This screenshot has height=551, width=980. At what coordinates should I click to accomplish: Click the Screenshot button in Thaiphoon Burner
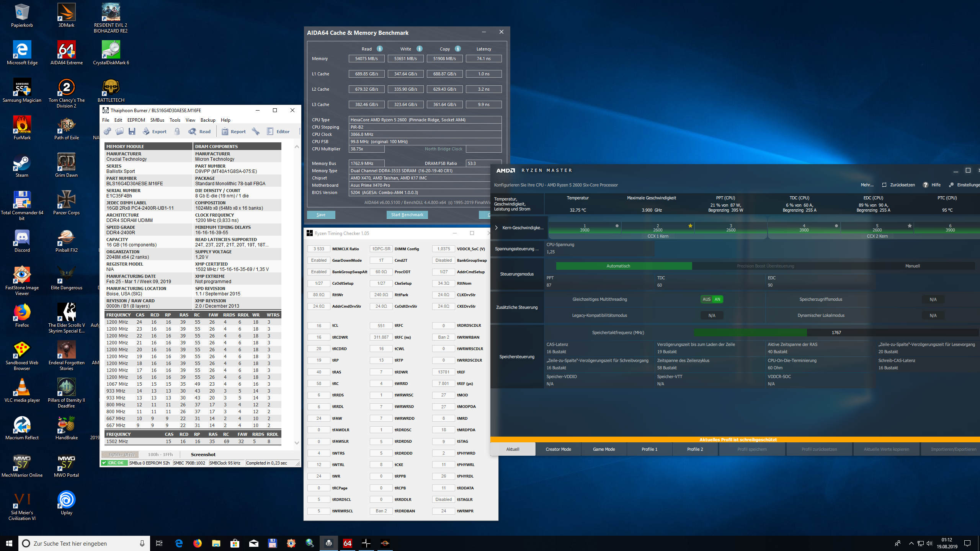tap(203, 454)
